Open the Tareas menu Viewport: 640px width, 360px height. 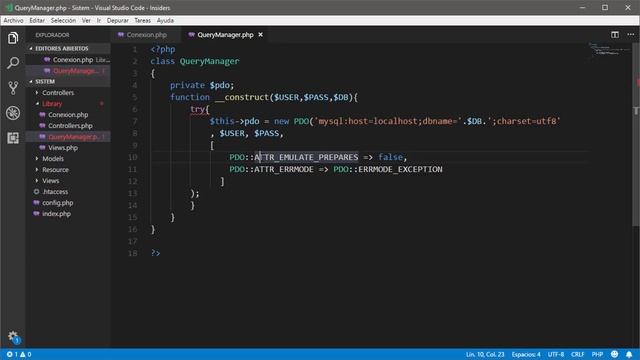[x=142, y=20]
